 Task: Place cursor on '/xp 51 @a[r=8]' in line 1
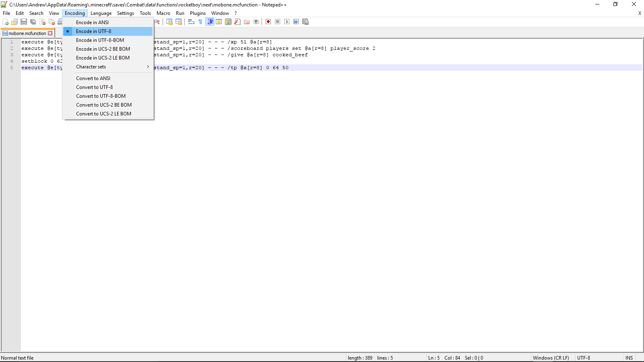tap(250, 42)
